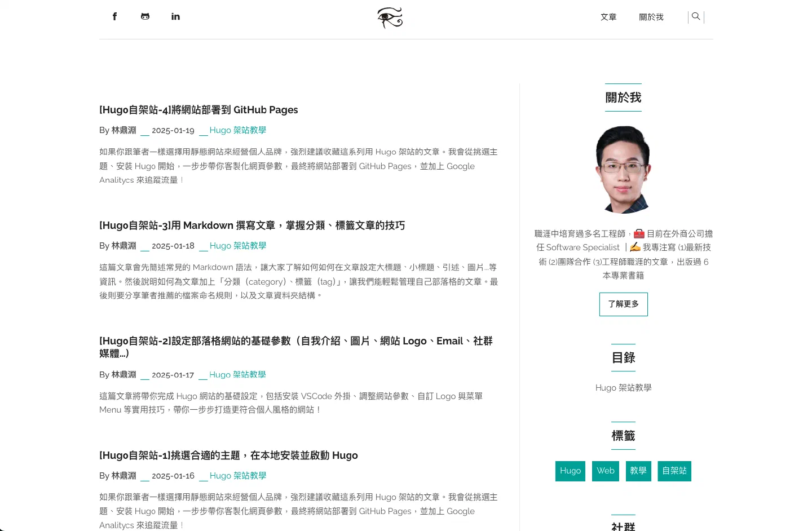Click author name 林鼎淵 on the 2025-01-16 post
Screen dimensions: 812x531
click(124, 476)
